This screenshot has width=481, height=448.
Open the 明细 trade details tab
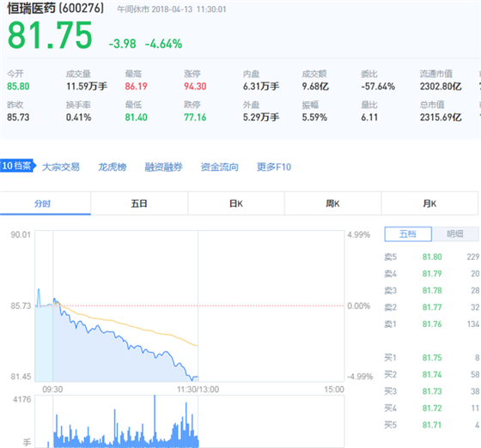click(x=455, y=234)
